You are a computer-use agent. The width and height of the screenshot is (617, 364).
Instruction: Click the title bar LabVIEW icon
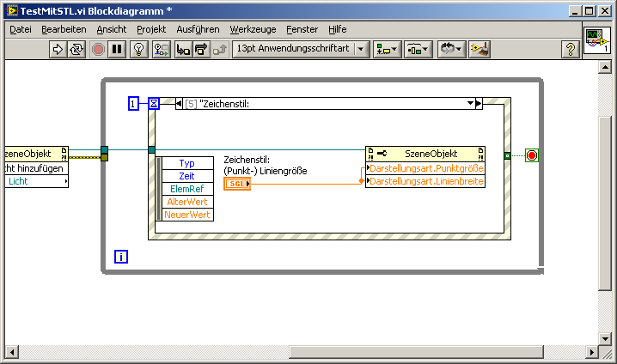click(x=12, y=10)
